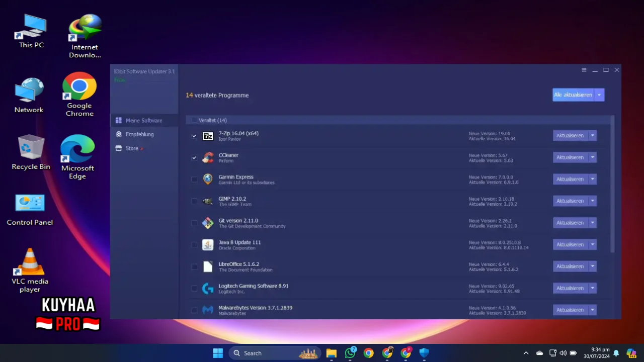Click Aktualisieren for Malwarebytes

pyautogui.click(x=571, y=310)
